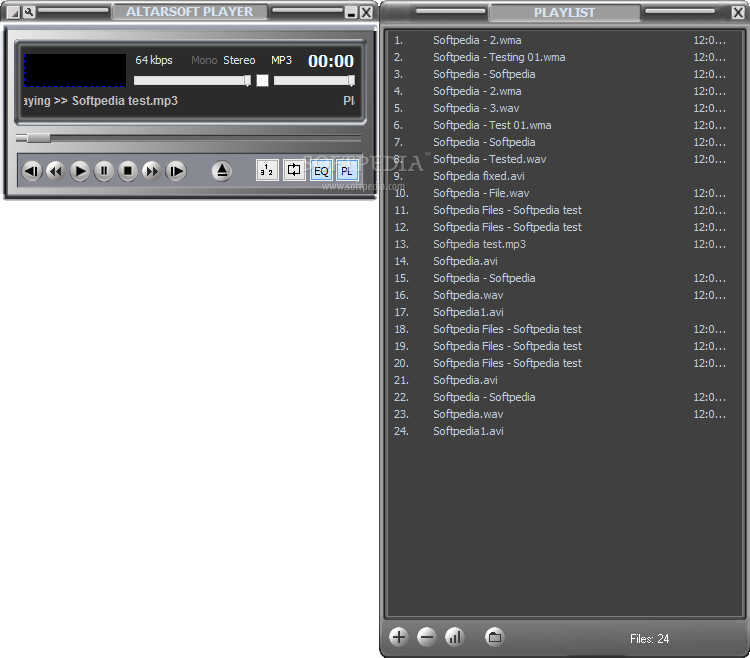Select playlist item 4 Softpedia - 2.wma
This screenshot has width=750, height=658.
564,91
